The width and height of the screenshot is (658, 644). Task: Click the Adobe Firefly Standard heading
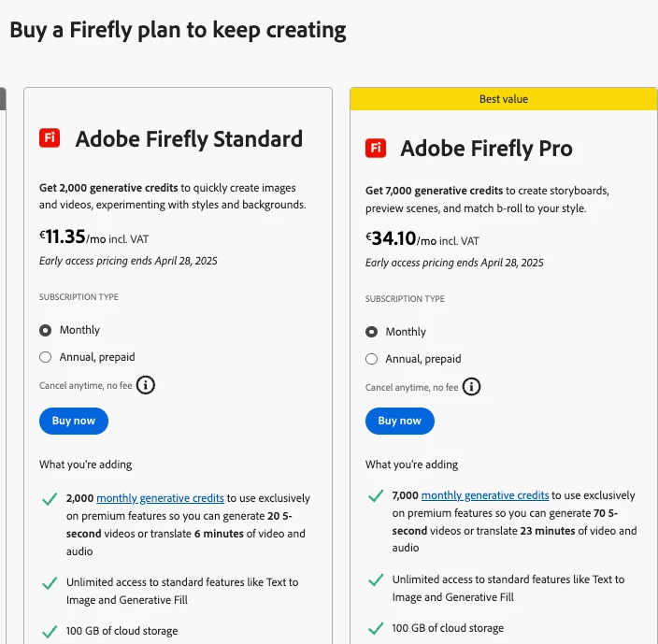coord(189,139)
